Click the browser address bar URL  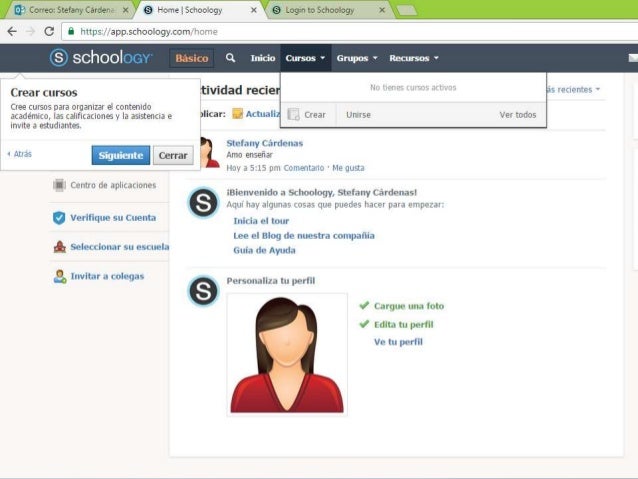pyautogui.click(x=149, y=31)
